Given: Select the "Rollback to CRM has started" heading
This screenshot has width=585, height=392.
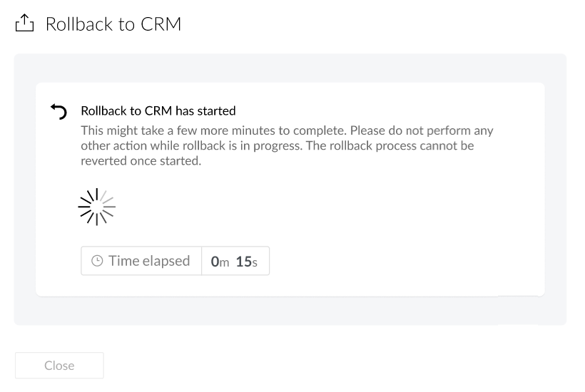Looking at the screenshot, I should tap(158, 111).
